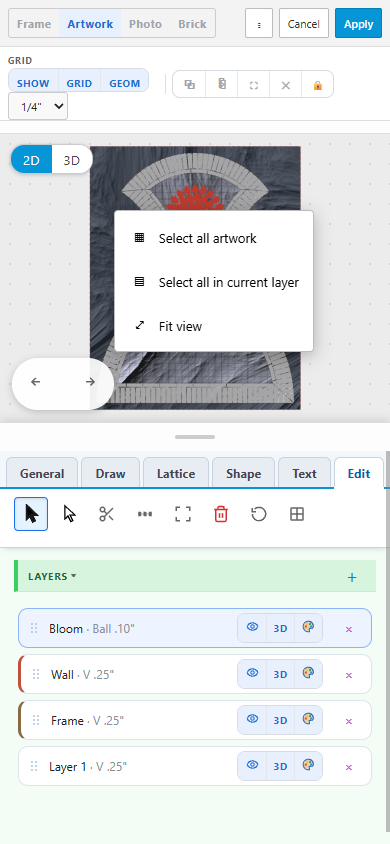
Task: Click the orange padlock lock icon
Action: [317, 85]
